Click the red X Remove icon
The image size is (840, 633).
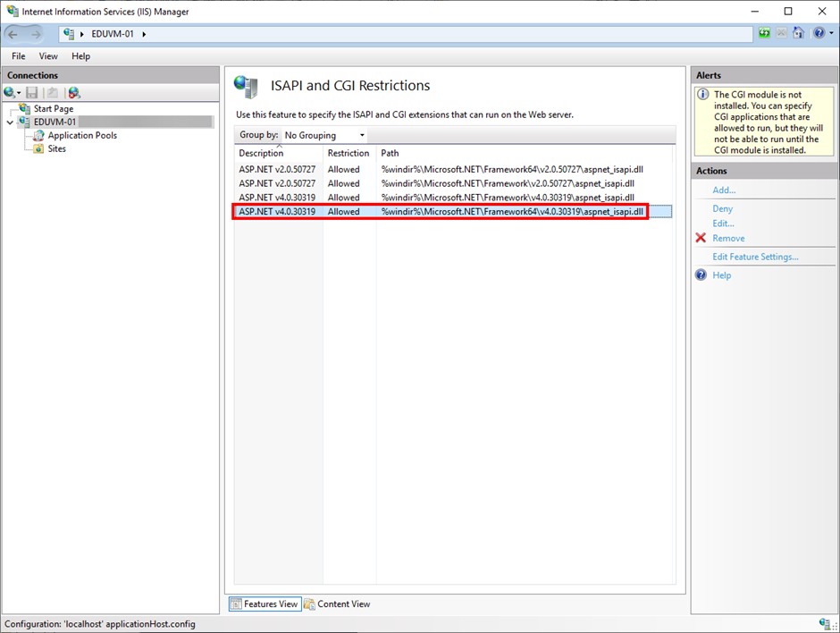[701, 238]
